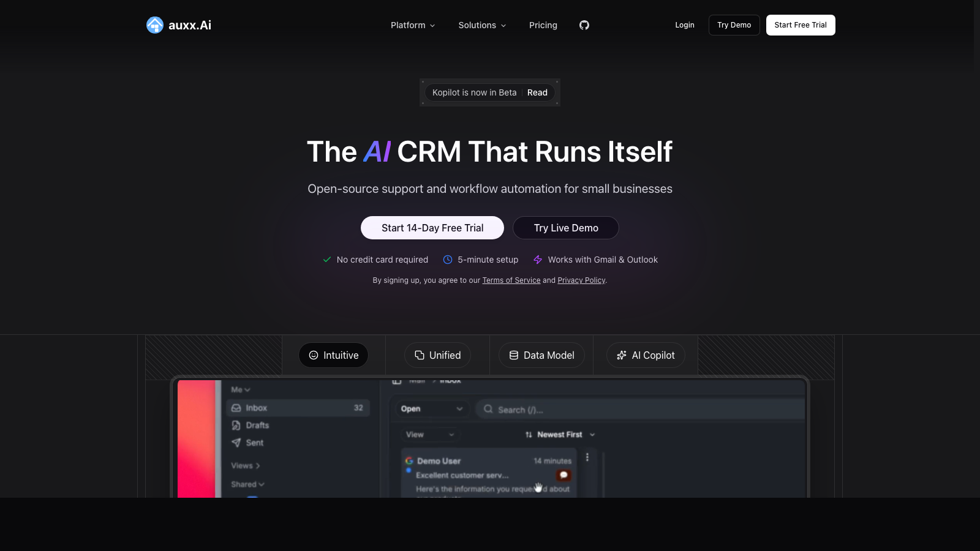Expand the Solutions menu
This screenshot has height=551, width=980.
[482, 25]
